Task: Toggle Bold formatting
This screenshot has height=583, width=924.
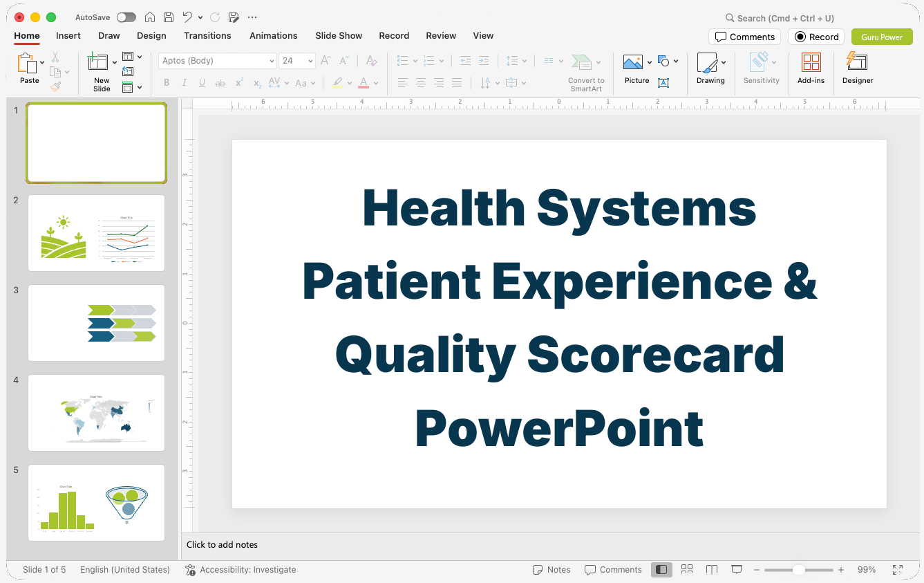Action: 167,83
